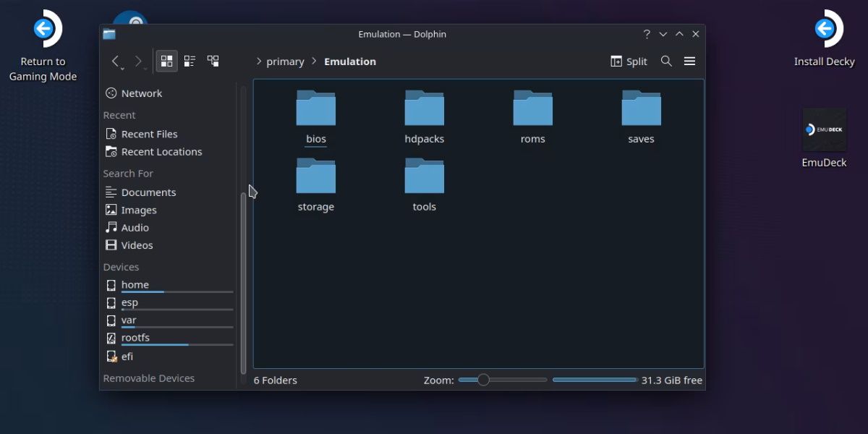Open the bios folder
This screenshot has width=868, height=434.
coord(315,109)
